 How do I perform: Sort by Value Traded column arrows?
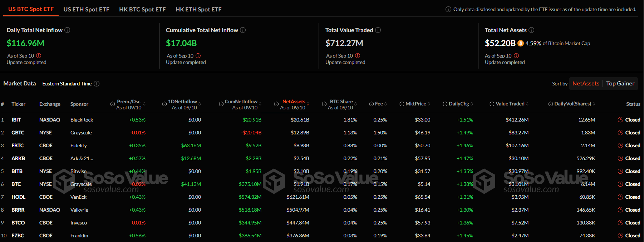point(527,104)
